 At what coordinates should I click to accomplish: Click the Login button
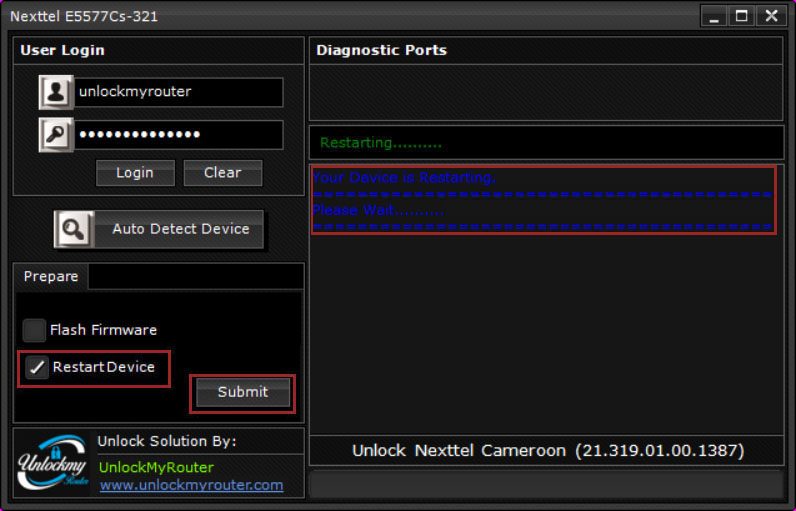135,173
